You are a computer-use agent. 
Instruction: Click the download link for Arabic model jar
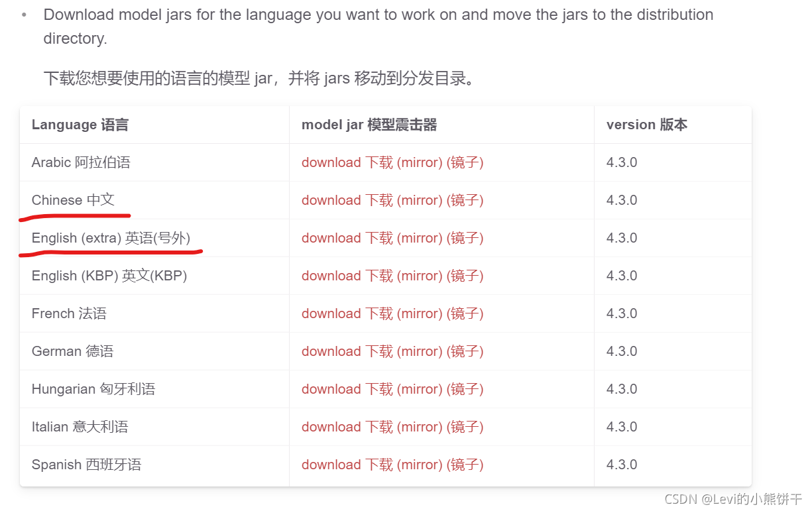tap(347, 162)
